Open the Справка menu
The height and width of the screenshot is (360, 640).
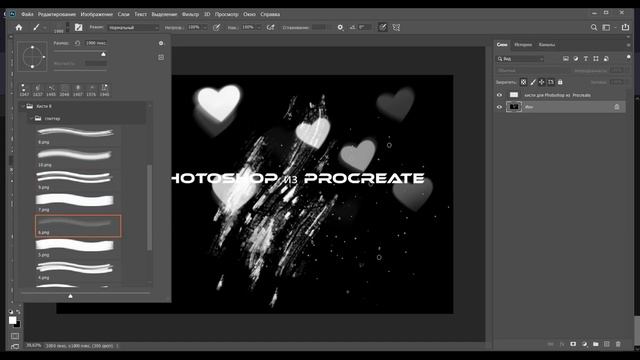[270, 14]
